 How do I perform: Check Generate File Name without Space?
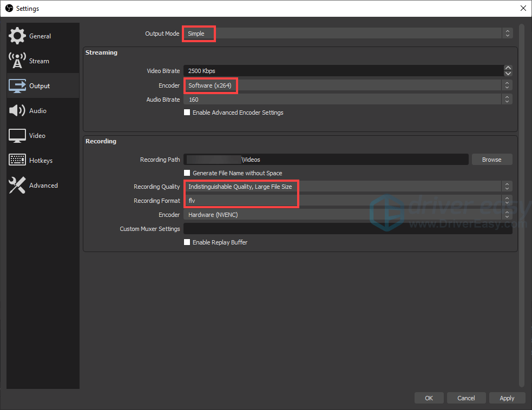187,173
